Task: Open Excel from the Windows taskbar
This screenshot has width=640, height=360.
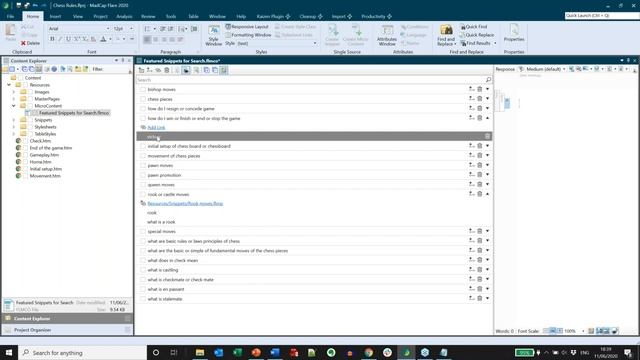Action: (x=237, y=352)
